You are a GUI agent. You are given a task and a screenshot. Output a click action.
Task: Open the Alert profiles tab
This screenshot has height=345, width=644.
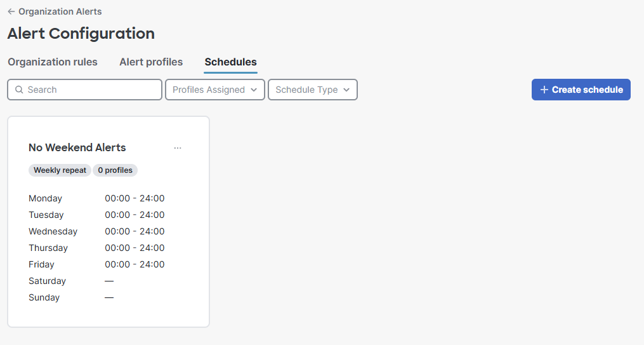[x=151, y=62]
